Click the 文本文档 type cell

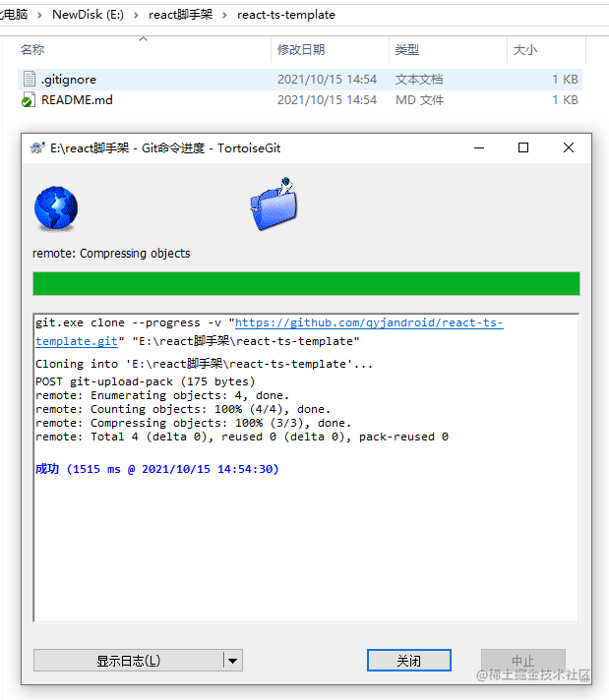click(x=419, y=80)
